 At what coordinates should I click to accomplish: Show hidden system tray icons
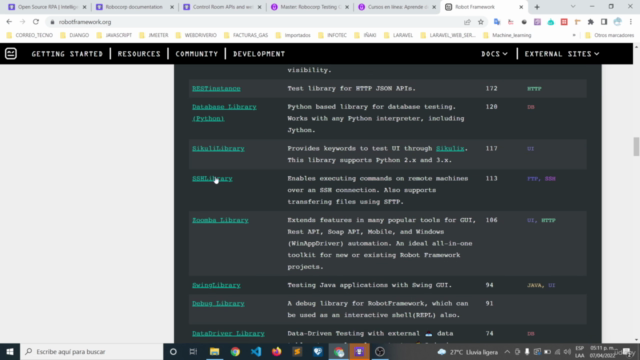pyautogui.click(x=507, y=352)
